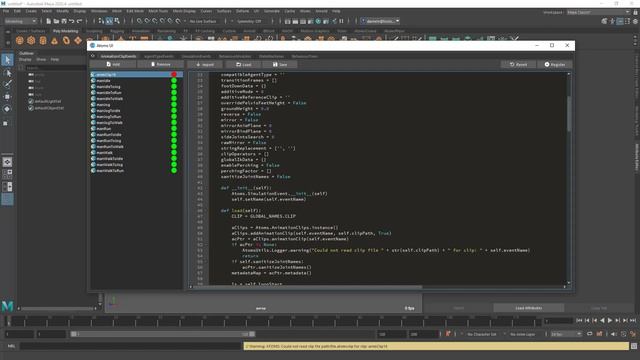Select the arrow Select tool in toolbox
The width and height of the screenshot is (640, 360).
pos(7,60)
